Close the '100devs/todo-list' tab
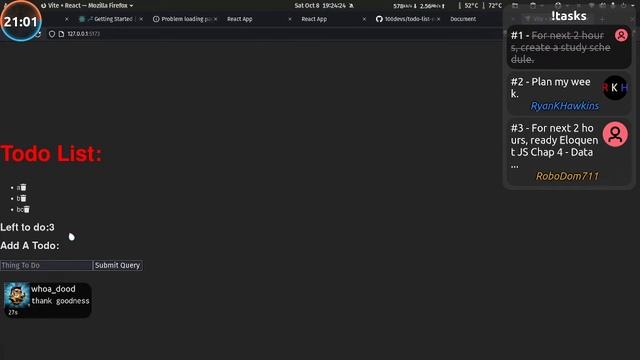Screen dimensions: 640x360 tap(438, 19)
